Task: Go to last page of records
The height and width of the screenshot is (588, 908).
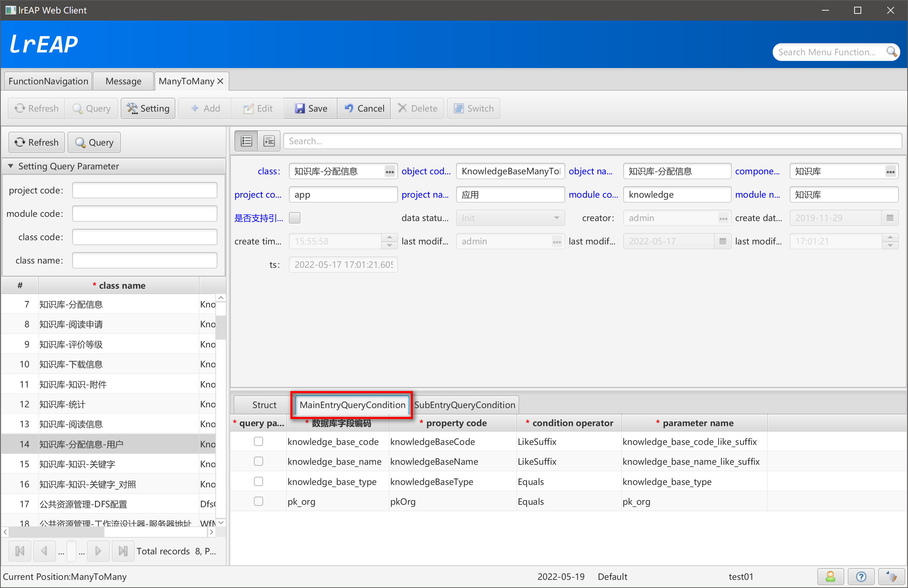Action: (123, 551)
